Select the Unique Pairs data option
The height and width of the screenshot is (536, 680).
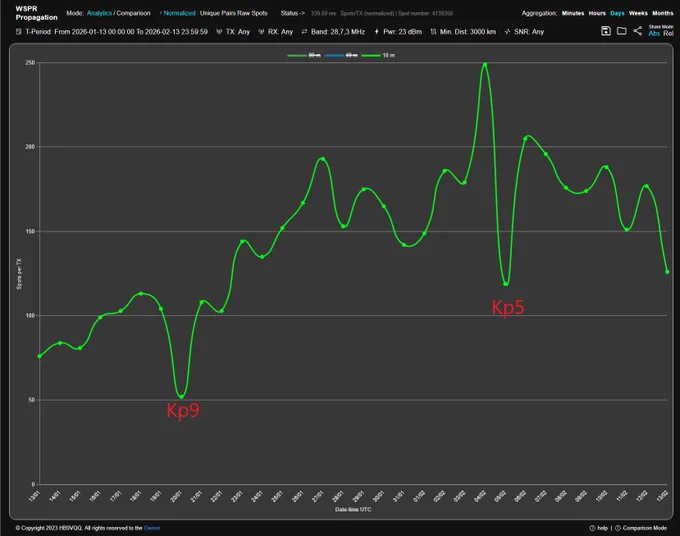[x=218, y=13]
